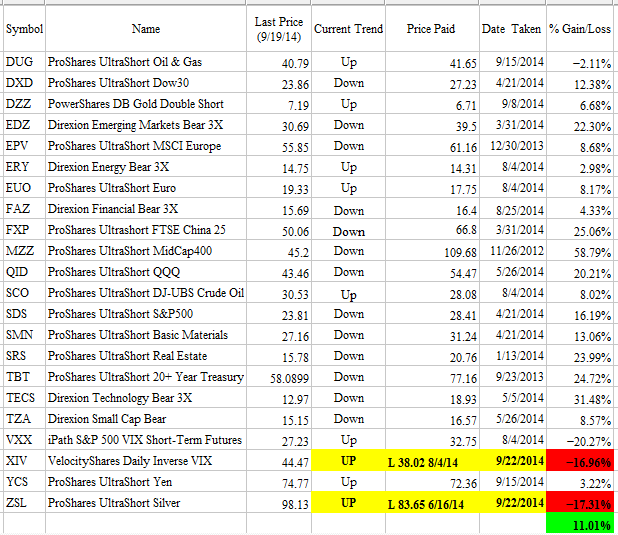This screenshot has height=535, width=618.
Task: Select VelocityShares Daily Inverse VIX name
Action: click(x=146, y=461)
